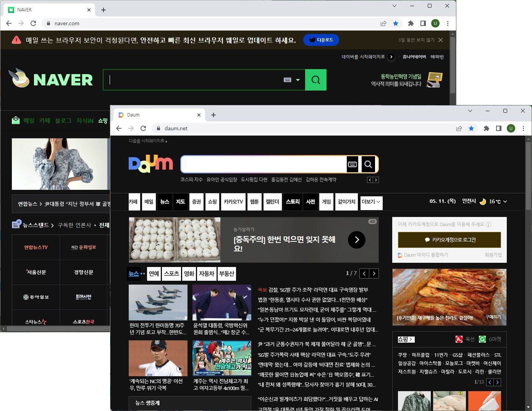The height and width of the screenshot is (411, 532).
Task: Click the 다운로드 button in the Whale banner
Action: [321, 40]
